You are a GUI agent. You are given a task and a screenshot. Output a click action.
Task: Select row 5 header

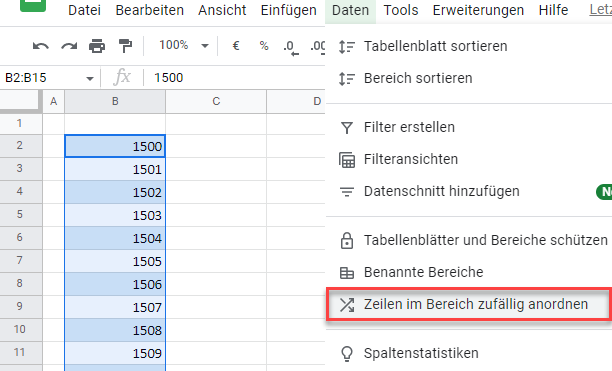pos(20,215)
